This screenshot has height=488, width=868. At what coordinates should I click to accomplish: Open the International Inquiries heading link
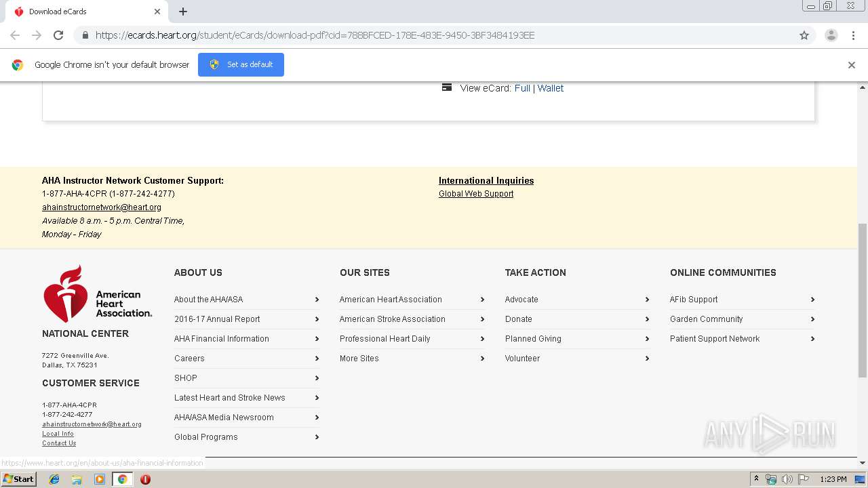coord(486,180)
